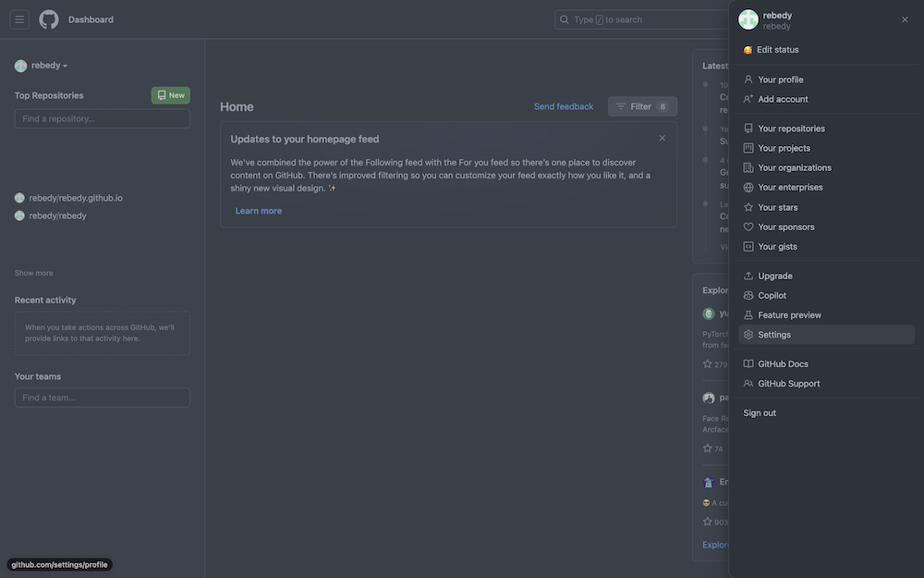
Task: Expand the rebedy account switcher dropdown
Action: click(42, 66)
